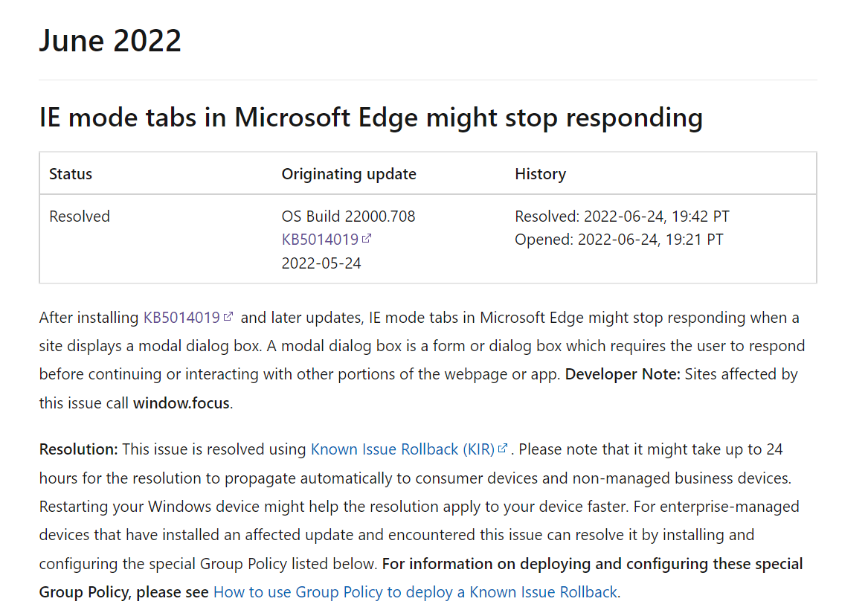
Task: Click the History column header
Action: tap(540, 174)
